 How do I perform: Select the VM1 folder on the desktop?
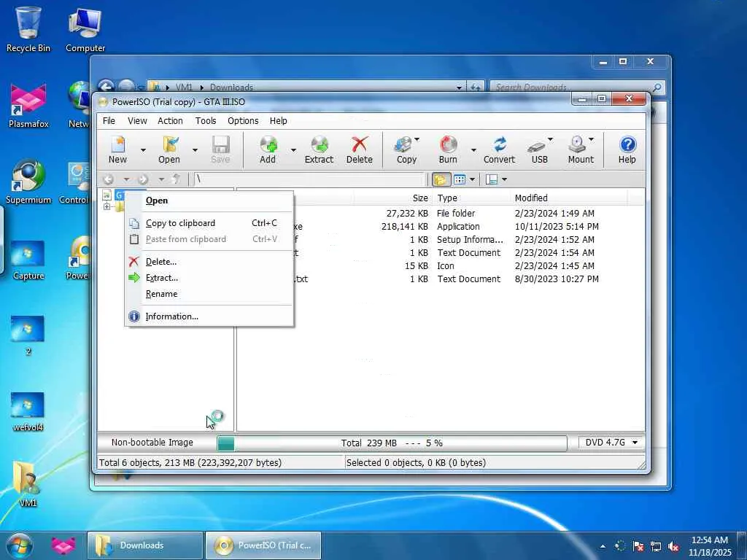28,483
